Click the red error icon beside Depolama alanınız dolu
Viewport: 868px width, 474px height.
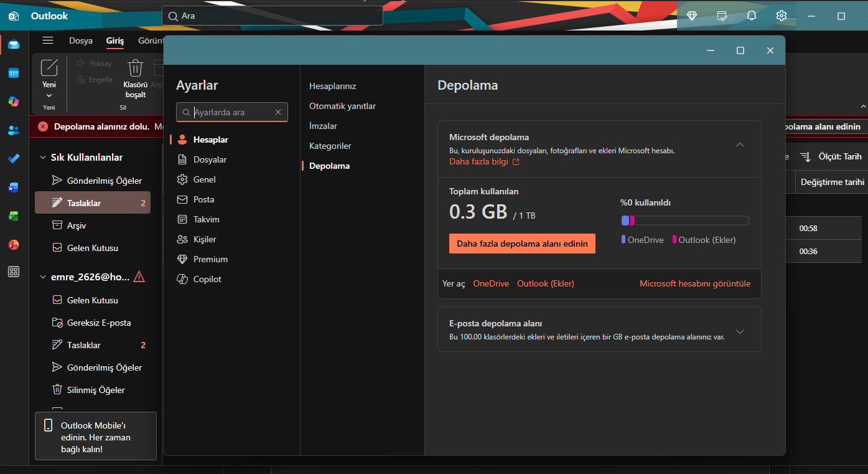coord(43,126)
